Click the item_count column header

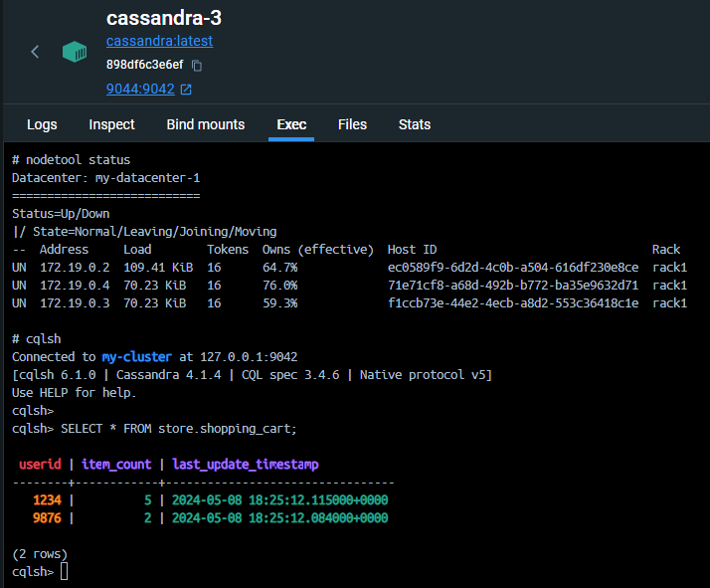pyautogui.click(x=116, y=465)
